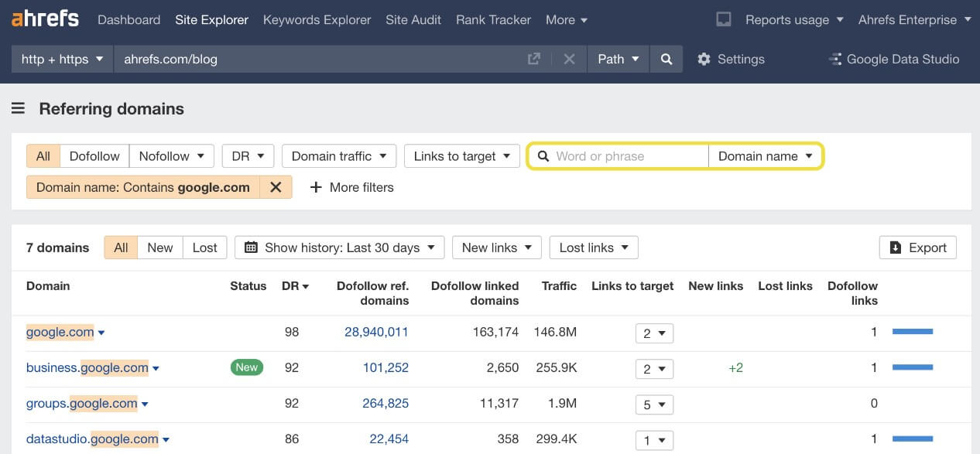Select the All domains status toggle
Viewport: 980px width, 454px height.
(x=121, y=247)
